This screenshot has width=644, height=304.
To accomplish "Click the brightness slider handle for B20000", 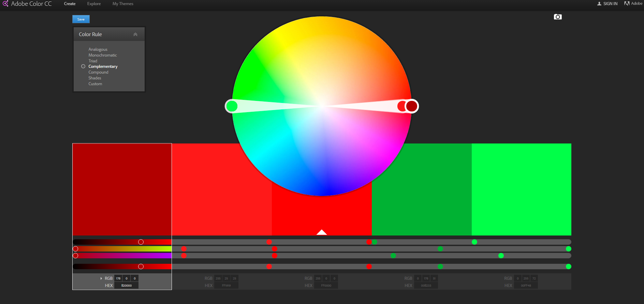I will click(x=141, y=267).
